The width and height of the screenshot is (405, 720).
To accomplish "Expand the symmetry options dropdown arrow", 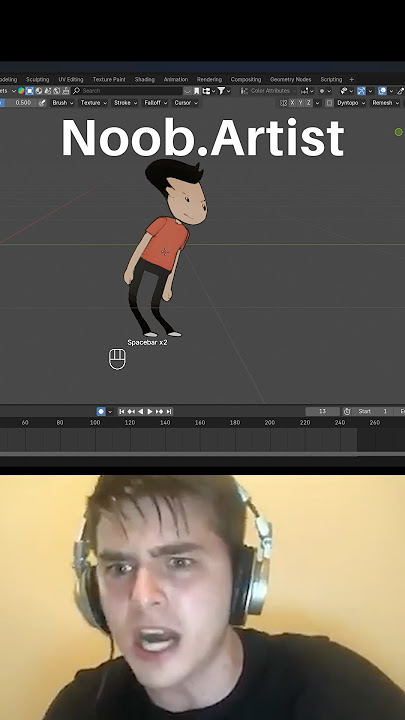I will point(317,103).
